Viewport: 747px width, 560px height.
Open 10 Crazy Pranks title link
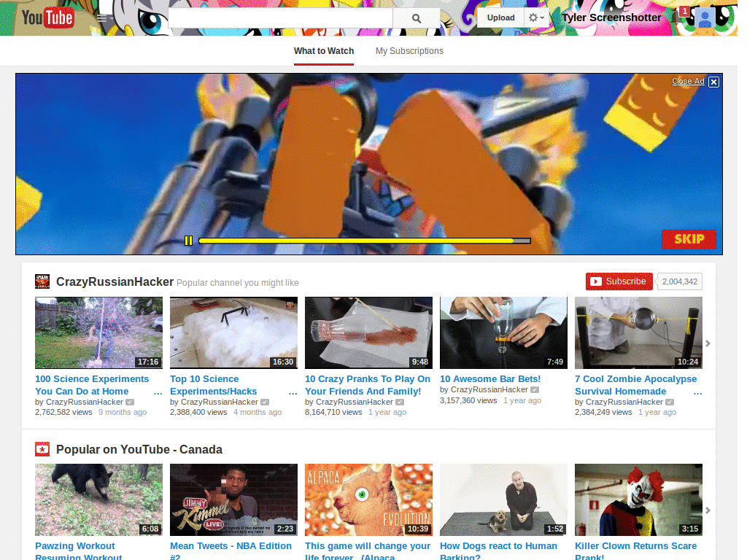click(368, 385)
